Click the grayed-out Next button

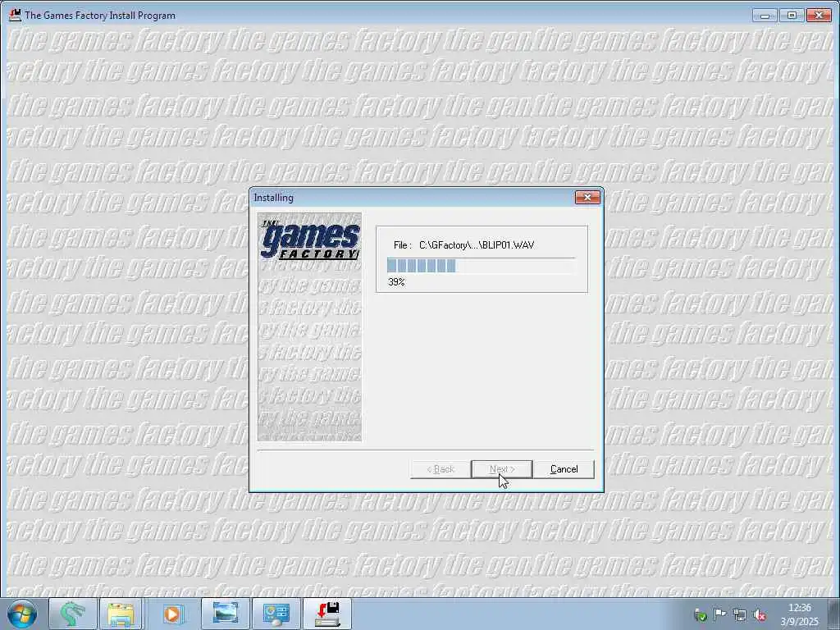502,469
